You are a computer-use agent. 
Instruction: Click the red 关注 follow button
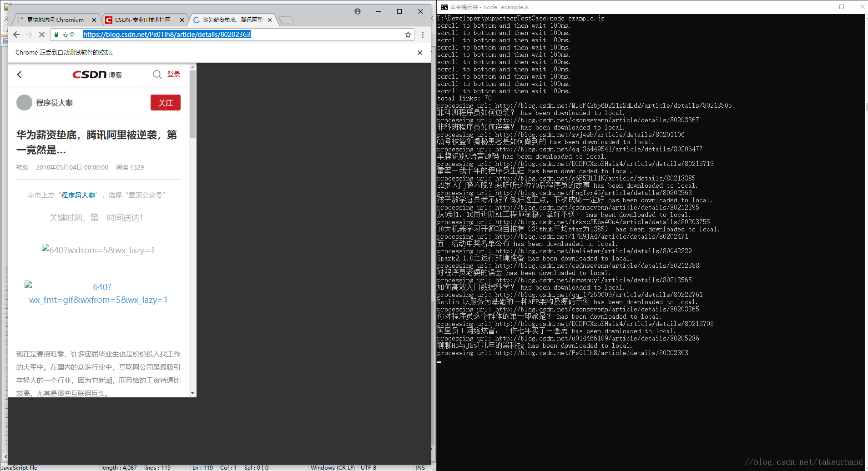tap(166, 103)
